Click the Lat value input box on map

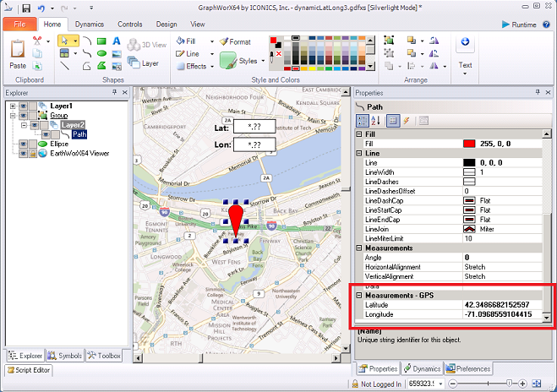point(254,127)
